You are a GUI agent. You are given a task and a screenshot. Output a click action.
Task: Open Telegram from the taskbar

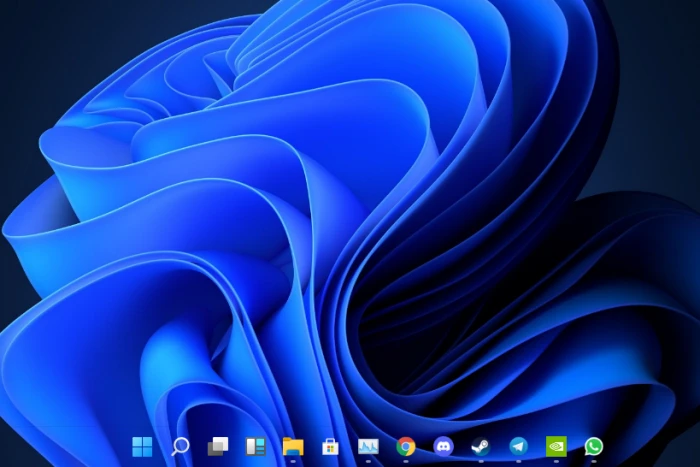click(x=518, y=446)
